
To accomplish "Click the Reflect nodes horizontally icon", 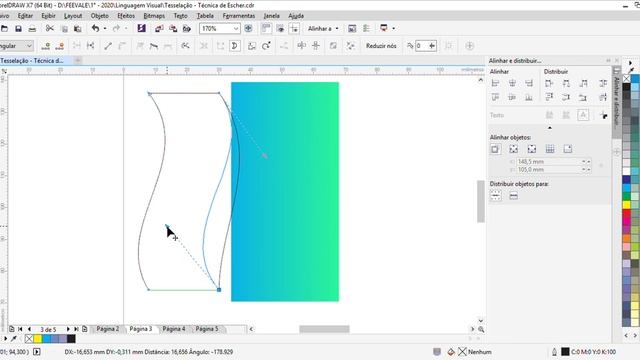I will [x=302, y=46].
